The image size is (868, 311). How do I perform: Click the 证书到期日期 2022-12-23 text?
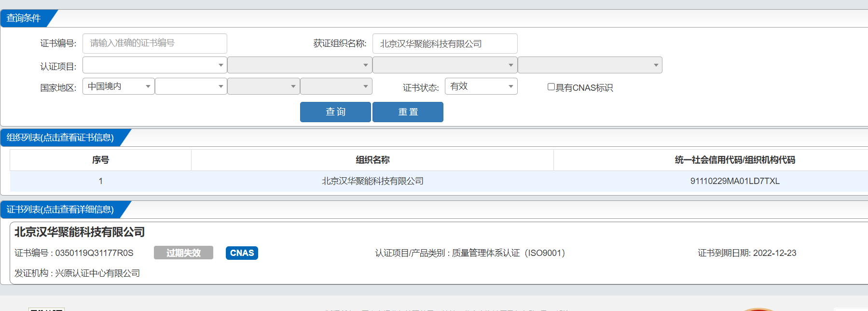tap(747, 253)
